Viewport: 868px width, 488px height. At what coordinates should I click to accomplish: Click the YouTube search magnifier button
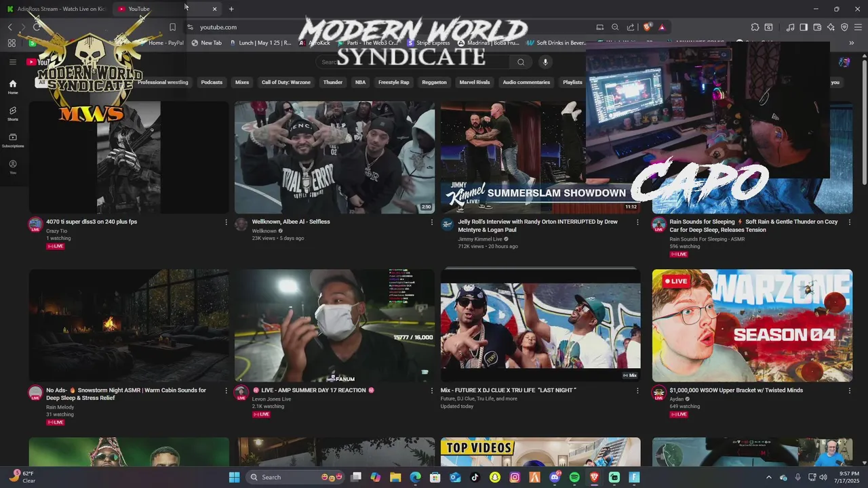(521, 62)
